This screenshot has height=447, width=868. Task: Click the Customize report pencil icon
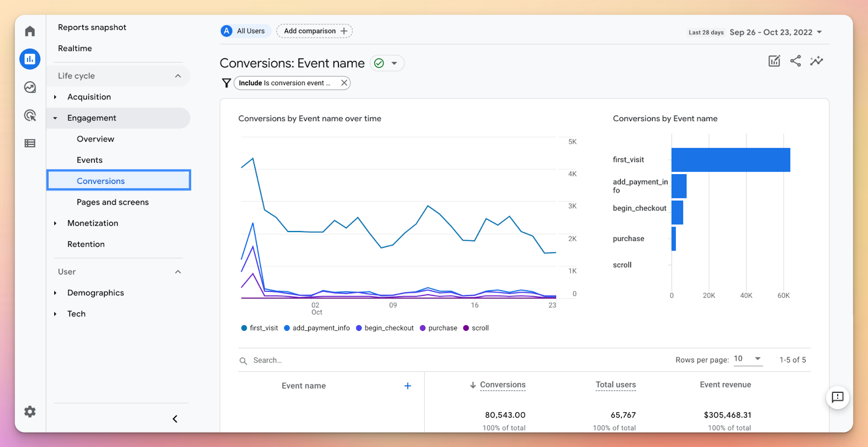coord(774,61)
